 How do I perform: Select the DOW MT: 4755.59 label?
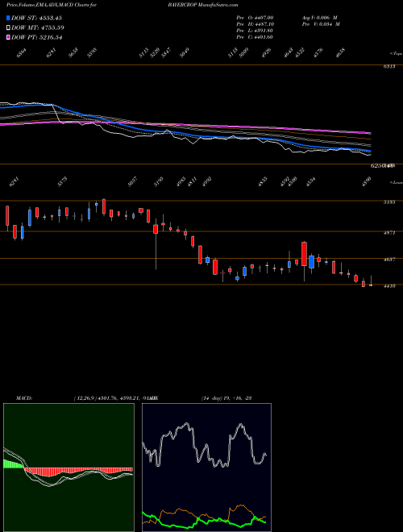38,27
